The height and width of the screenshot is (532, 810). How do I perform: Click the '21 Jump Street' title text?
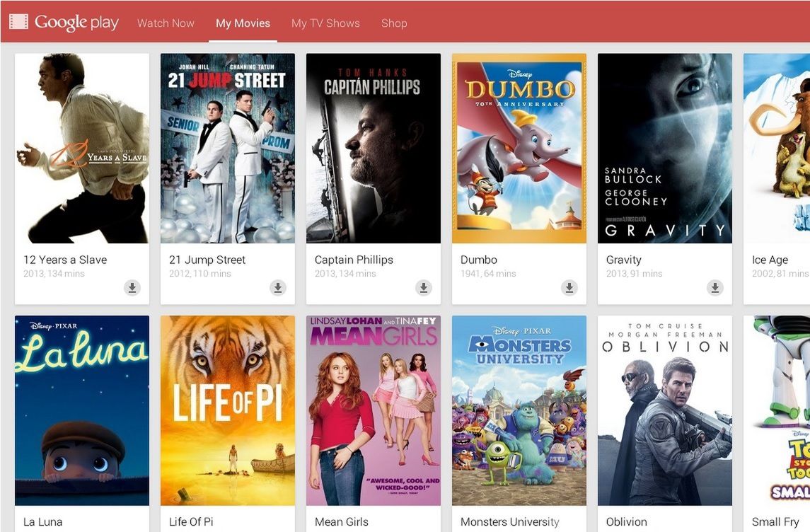(x=207, y=260)
